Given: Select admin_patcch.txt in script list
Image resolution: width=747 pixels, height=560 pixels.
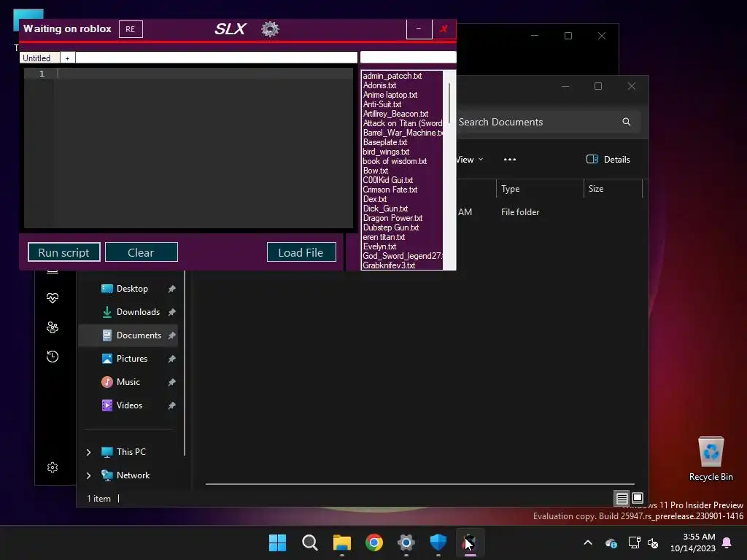Looking at the screenshot, I should [392, 76].
